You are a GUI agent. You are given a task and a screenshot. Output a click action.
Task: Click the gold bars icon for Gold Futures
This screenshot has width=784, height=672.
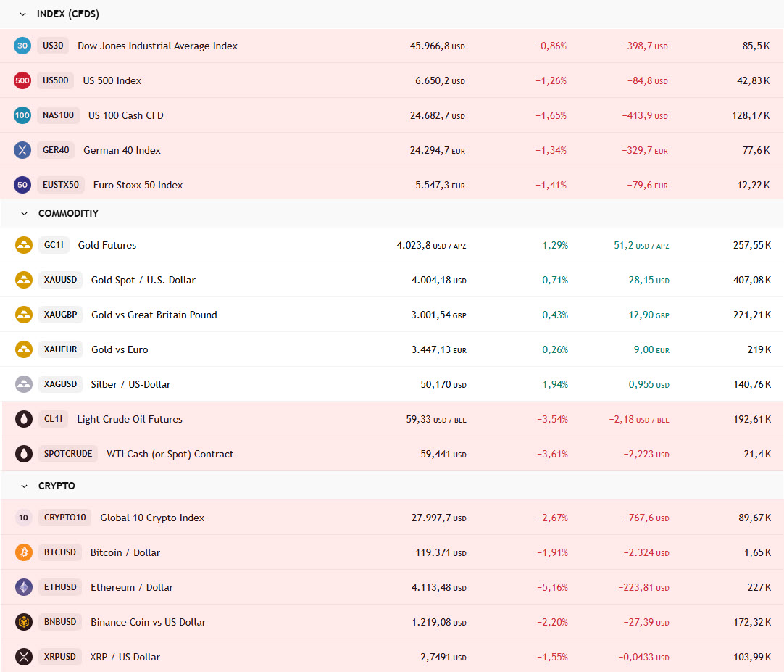click(24, 245)
